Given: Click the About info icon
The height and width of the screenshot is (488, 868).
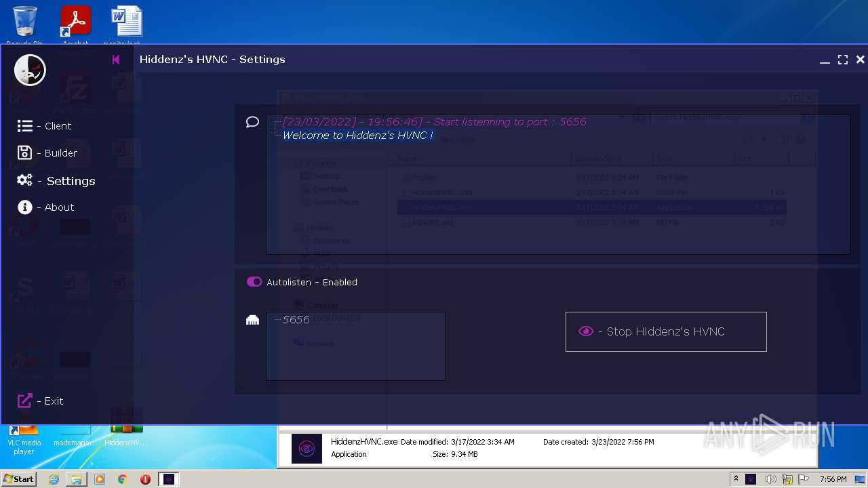Looking at the screenshot, I should [25, 207].
